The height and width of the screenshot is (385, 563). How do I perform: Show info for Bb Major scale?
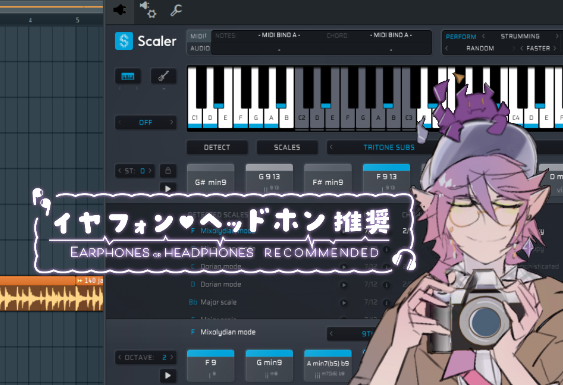387,303
